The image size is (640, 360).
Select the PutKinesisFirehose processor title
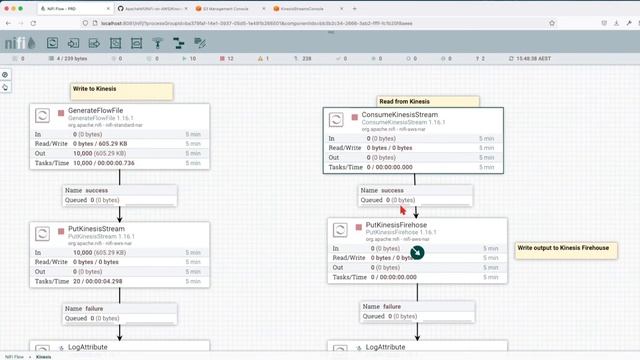(x=396, y=225)
